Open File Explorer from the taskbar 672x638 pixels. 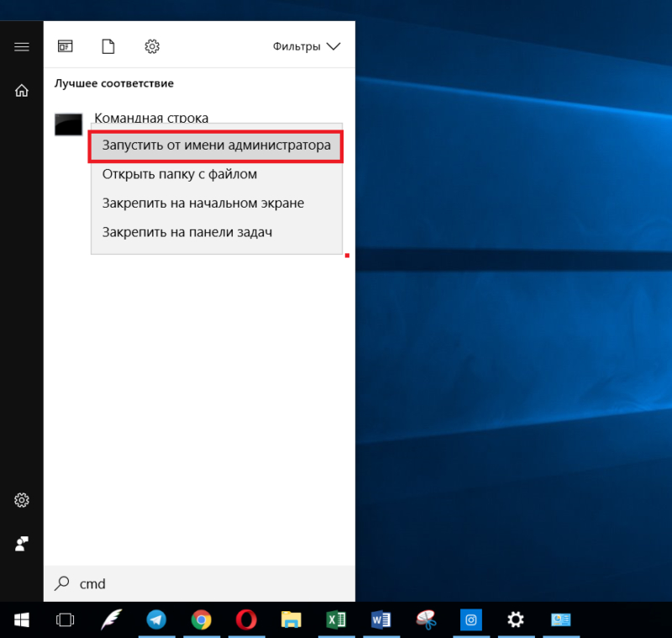291,620
